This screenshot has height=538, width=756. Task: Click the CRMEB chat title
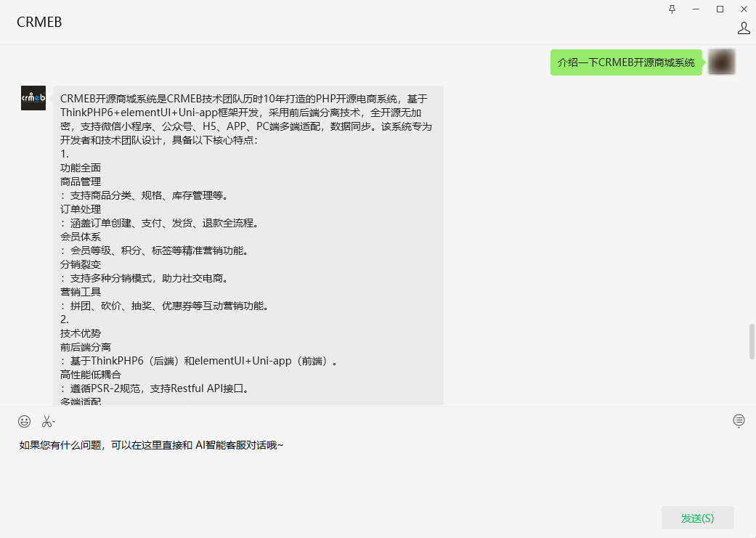[39, 23]
